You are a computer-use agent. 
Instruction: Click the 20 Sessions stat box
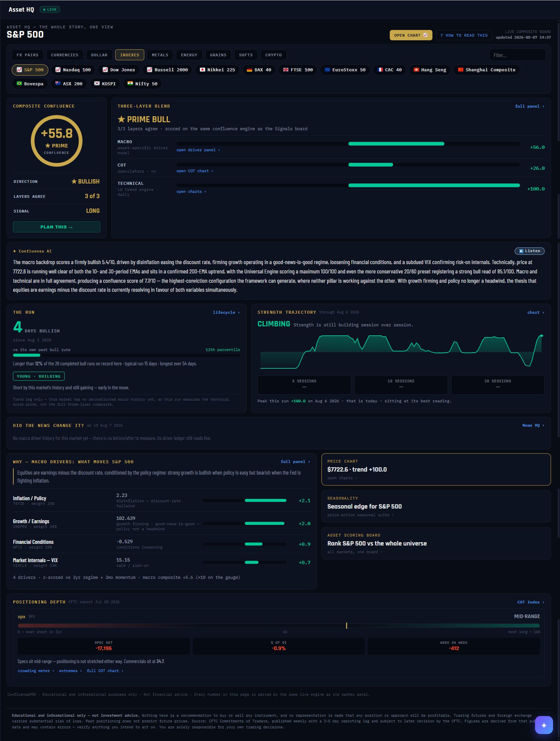tap(498, 385)
